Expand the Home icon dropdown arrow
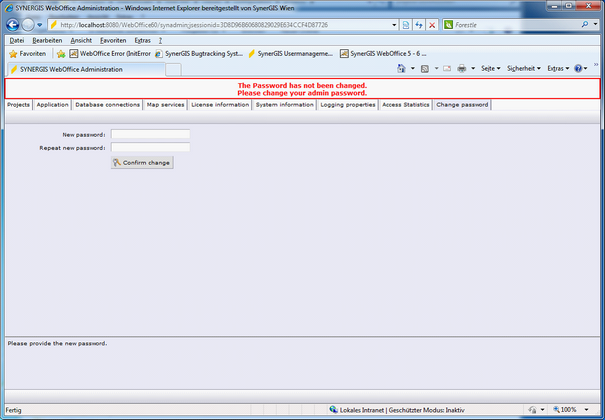Screen dimensions: 605x420 pos(412,69)
